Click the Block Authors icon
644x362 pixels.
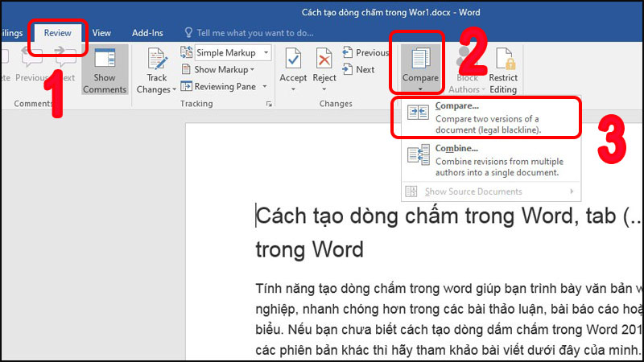467,63
